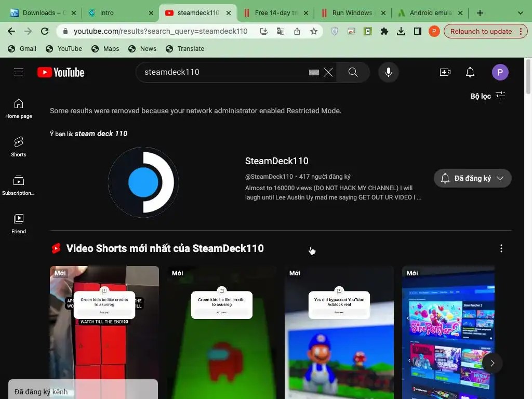Open the orange P Chrome profile icon
Viewport: 532px width, 399px height.
434,31
